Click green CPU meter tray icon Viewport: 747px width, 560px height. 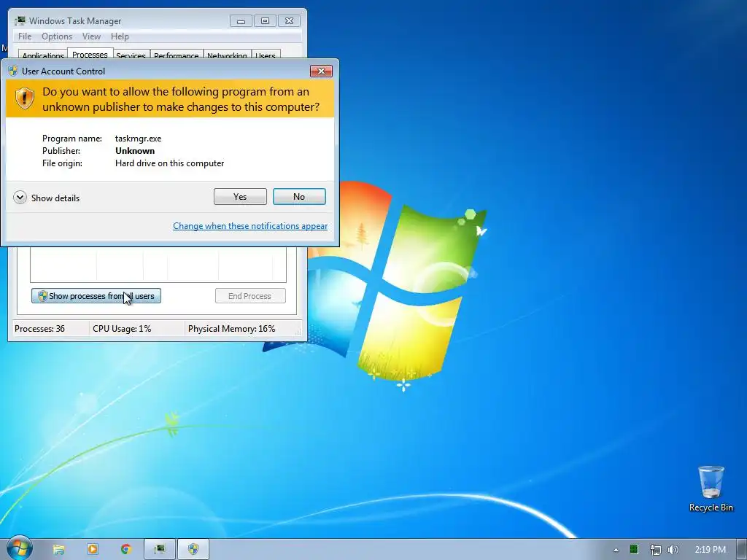pyautogui.click(x=634, y=550)
